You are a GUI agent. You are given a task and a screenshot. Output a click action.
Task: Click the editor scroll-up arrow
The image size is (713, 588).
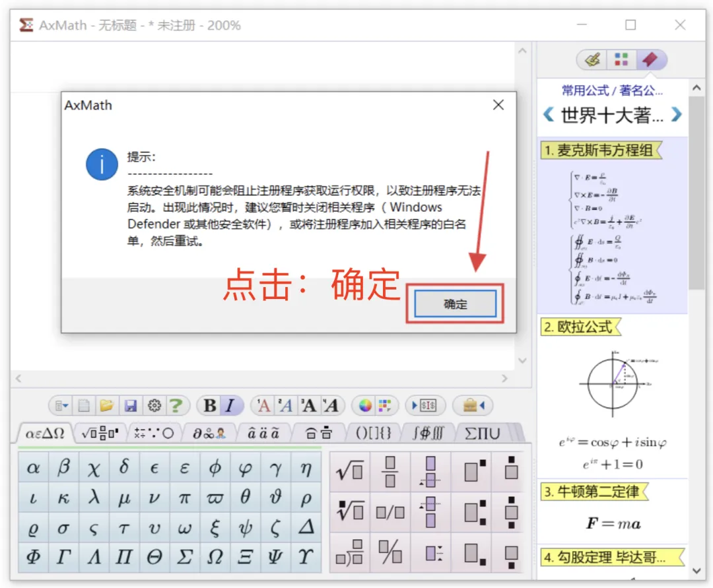click(x=522, y=51)
